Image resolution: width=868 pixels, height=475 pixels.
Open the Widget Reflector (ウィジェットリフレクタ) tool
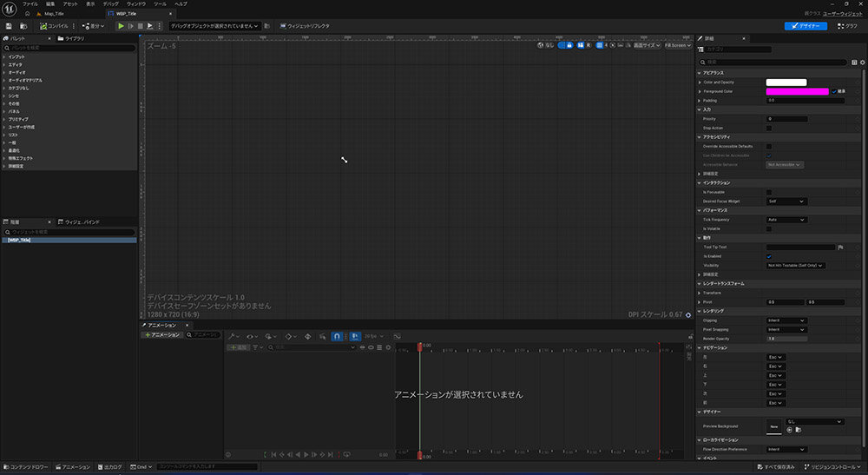[x=301, y=26]
